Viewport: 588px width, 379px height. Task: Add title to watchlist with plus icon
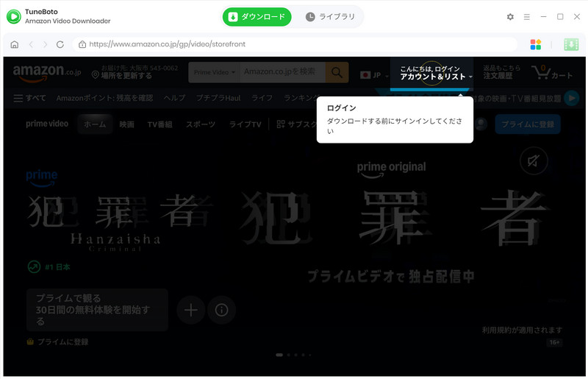coord(191,311)
